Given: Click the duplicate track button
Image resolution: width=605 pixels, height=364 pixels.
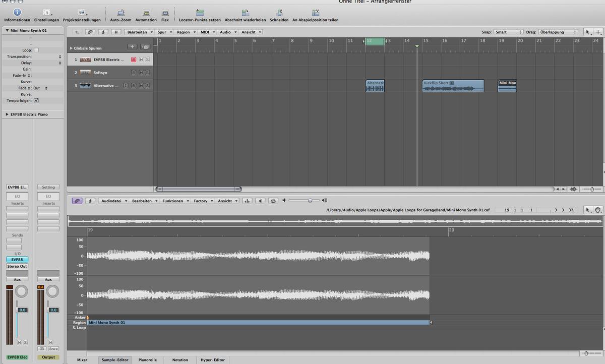Looking at the screenshot, I should click(145, 47).
